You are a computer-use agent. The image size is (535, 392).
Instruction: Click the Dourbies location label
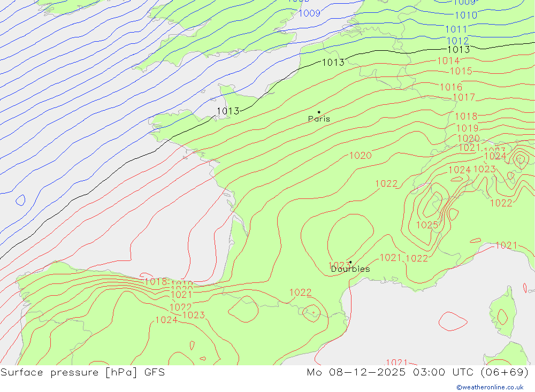(x=350, y=269)
